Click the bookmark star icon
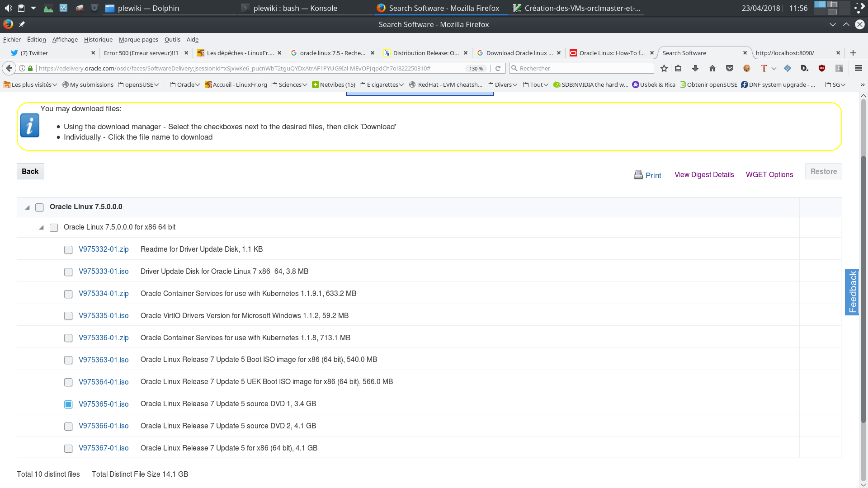Viewport: 868px width, 488px height. point(664,68)
